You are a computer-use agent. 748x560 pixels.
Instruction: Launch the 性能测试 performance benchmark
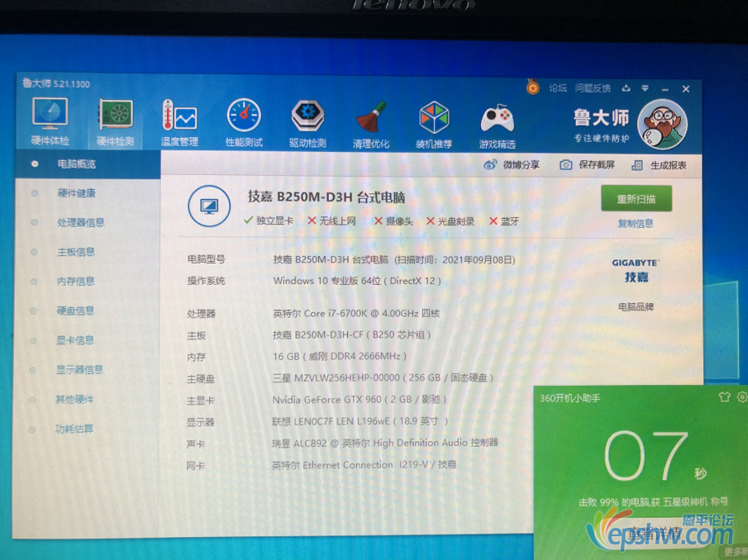[x=244, y=122]
